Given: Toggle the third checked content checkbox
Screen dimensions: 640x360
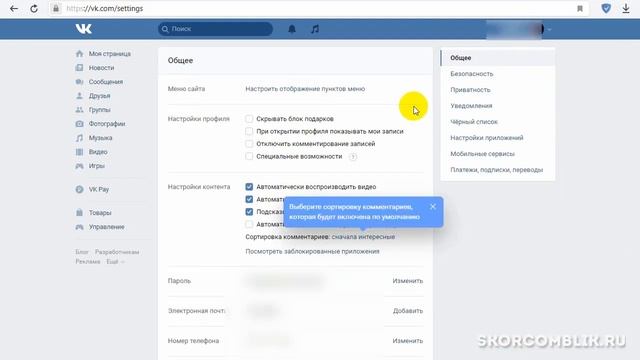Looking at the screenshot, I should (x=249, y=211).
